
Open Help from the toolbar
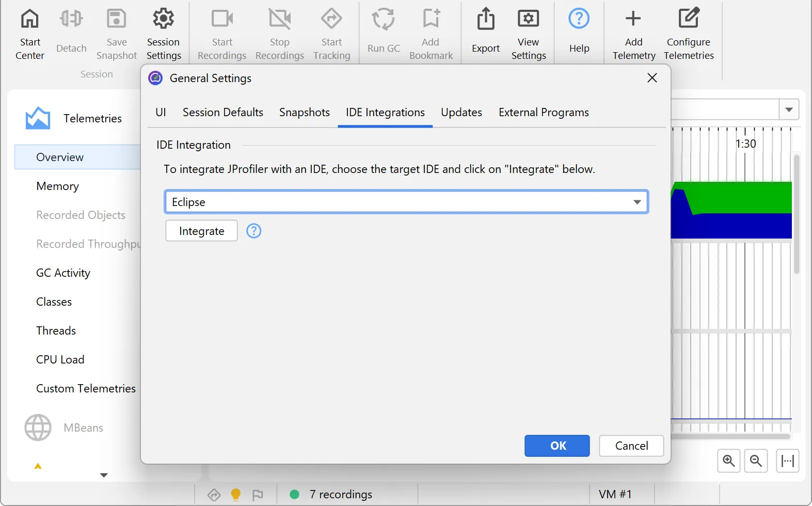click(x=579, y=32)
